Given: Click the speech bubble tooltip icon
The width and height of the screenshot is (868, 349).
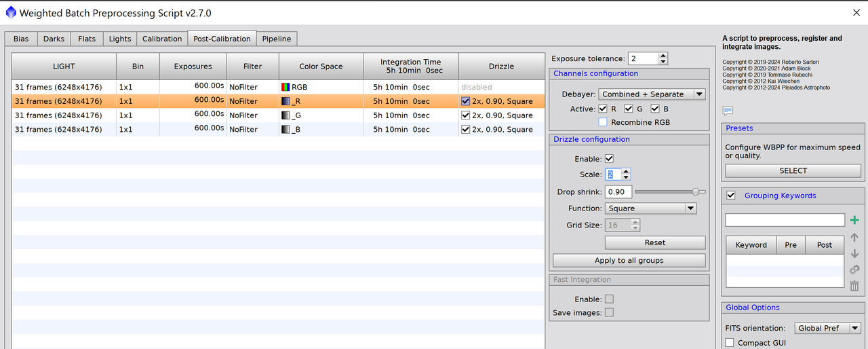Looking at the screenshot, I should tap(728, 111).
